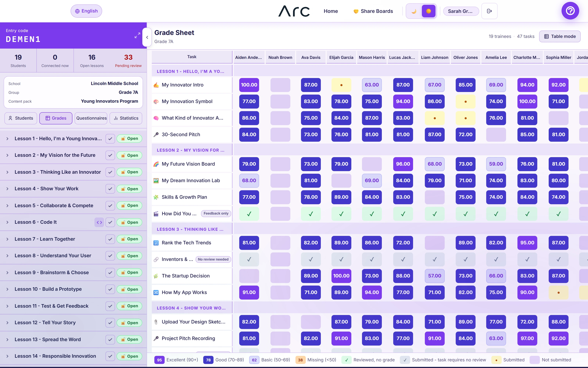
Task: Switch to dark mode moon icon
Action: 414,11
